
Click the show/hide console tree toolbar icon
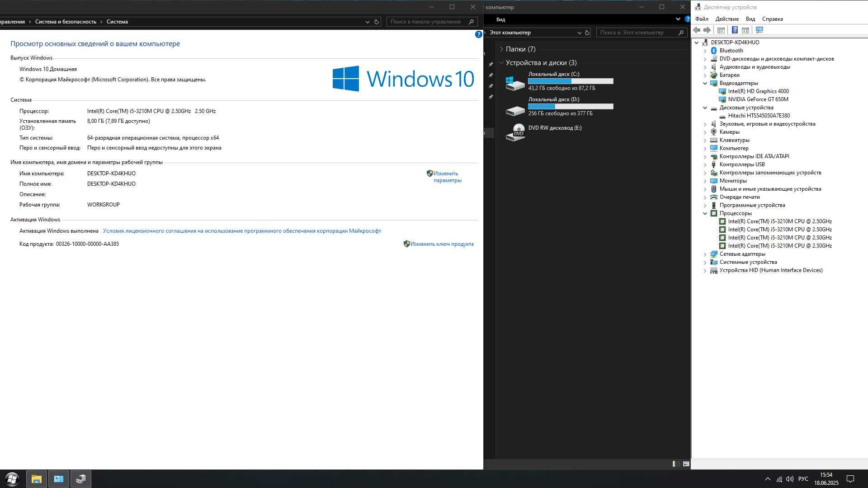pos(721,30)
